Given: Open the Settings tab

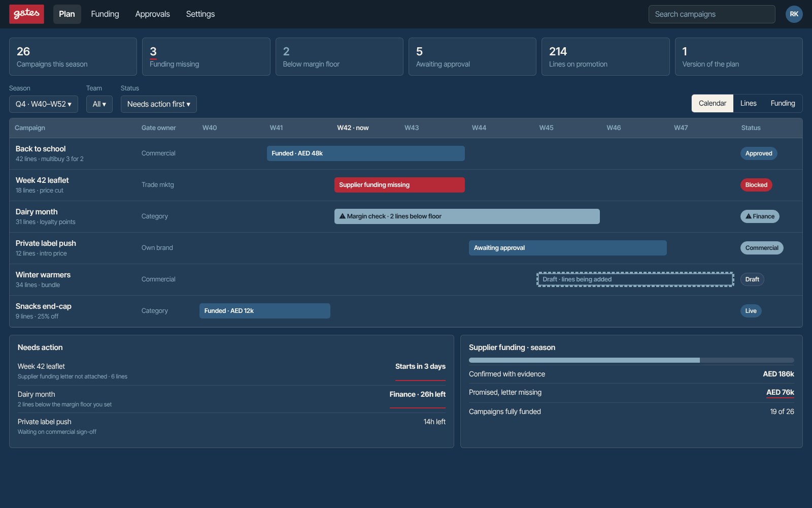Looking at the screenshot, I should [x=200, y=14].
